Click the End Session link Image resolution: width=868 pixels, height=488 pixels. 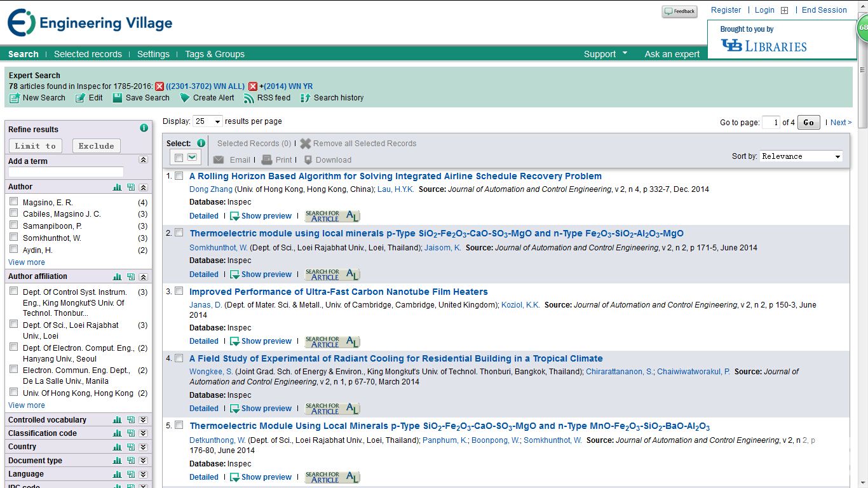click(824, 10)
